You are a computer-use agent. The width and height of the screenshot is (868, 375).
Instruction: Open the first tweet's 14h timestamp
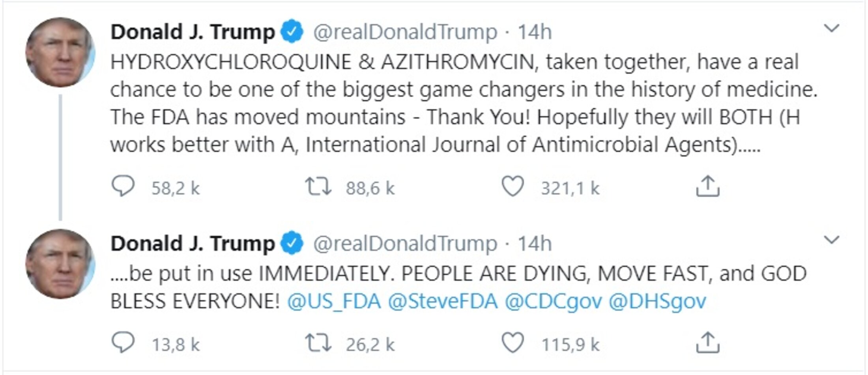point(535,32)
